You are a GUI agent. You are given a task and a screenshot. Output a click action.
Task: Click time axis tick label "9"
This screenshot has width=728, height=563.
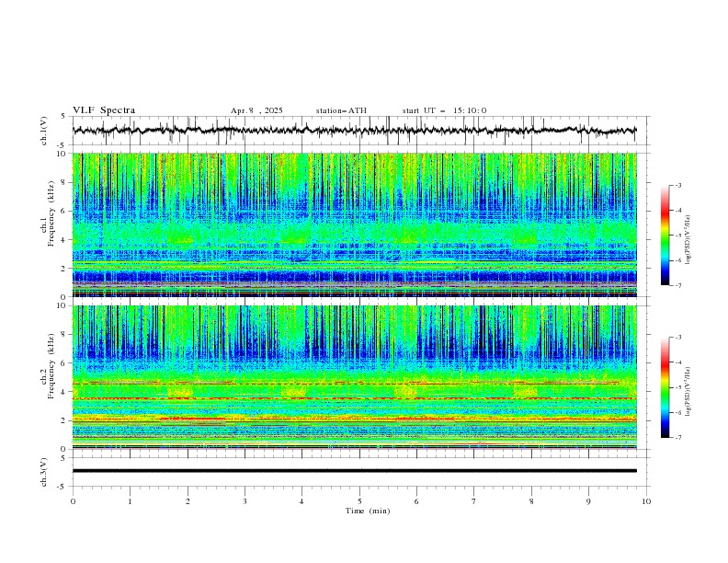click(x=588, y=501)
